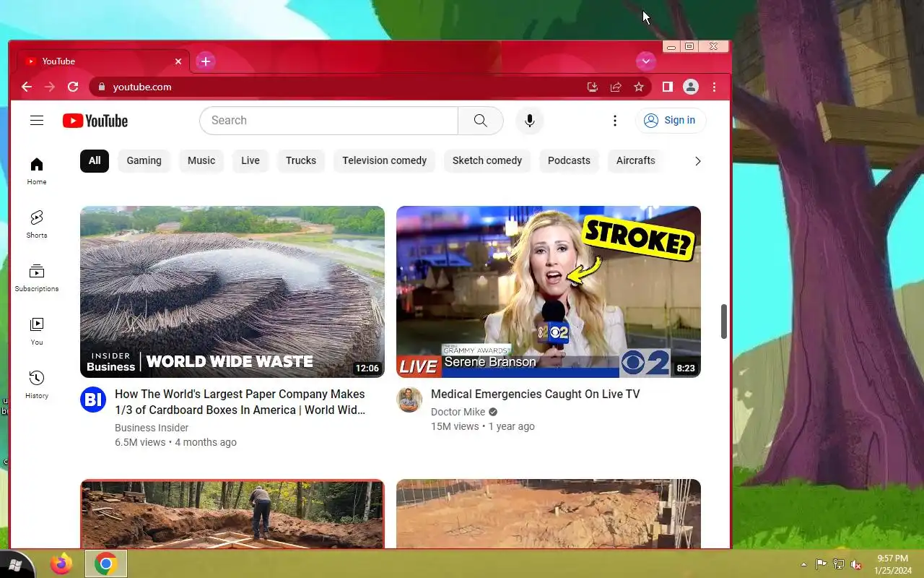The width and height of the screenshot is (924, 578).
Task: Open YouTube settings three-dot menu
Action: [x=615, y=121]
